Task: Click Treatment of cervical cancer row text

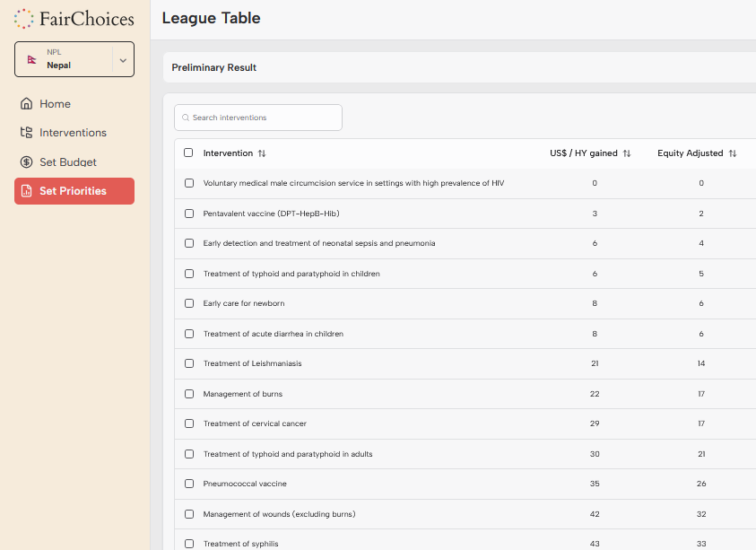Action: click(x=255, y=423)
